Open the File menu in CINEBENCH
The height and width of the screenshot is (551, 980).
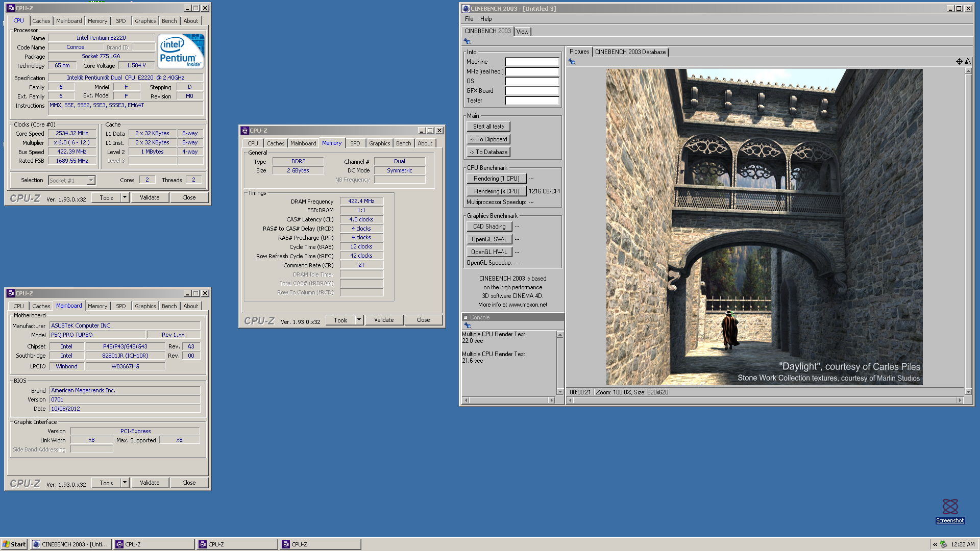click(x=469, y=19)
